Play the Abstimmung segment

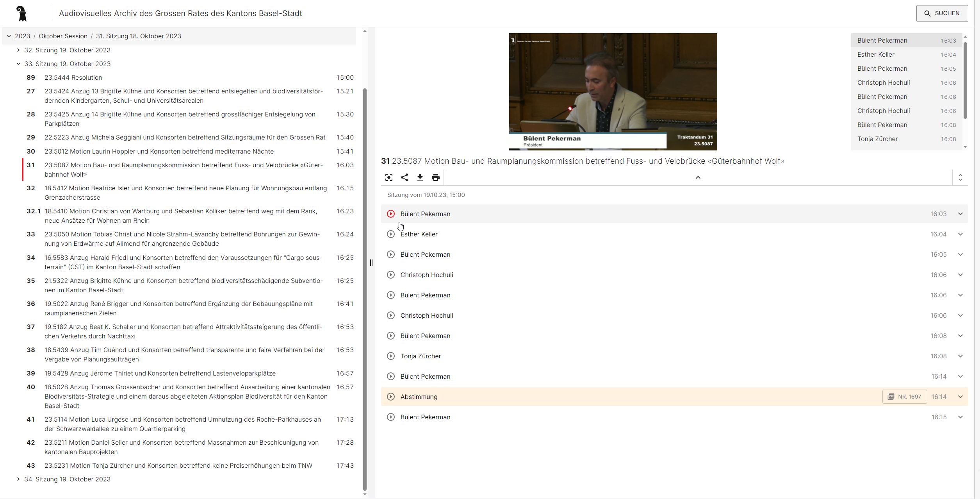tap(390, 397)
